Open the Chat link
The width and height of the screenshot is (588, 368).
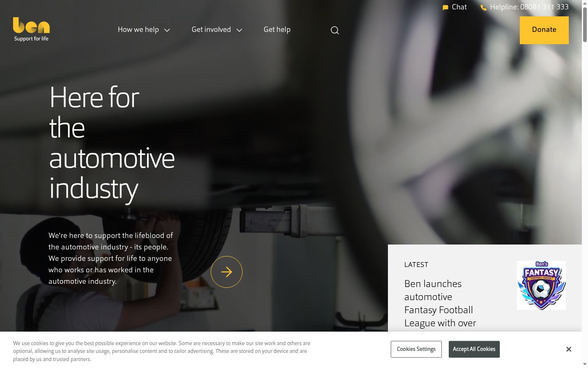pyautogui.click(x=459, y=7)
